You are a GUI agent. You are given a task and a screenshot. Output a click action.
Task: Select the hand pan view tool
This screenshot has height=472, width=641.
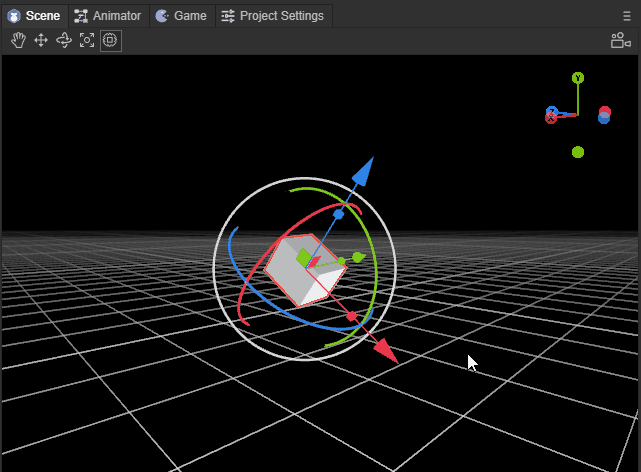pyautogui.click(x=18, y=40)
